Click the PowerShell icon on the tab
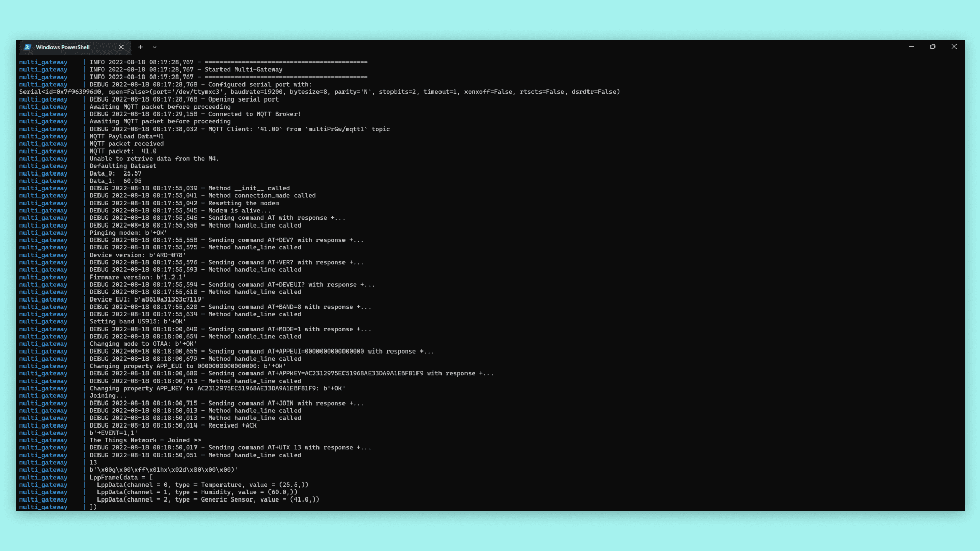Image resolution: width=980 pixels, height=551 pixels. [28, 47]
